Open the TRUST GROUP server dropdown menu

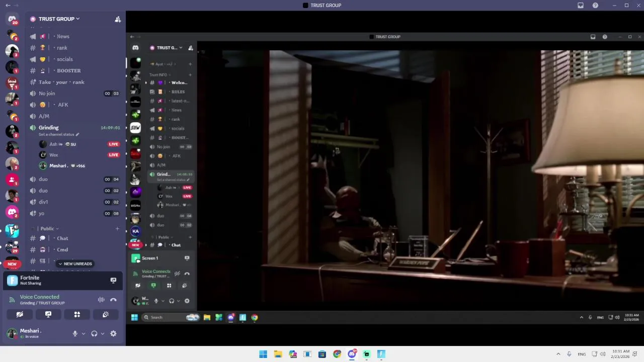tap(59, 19)
